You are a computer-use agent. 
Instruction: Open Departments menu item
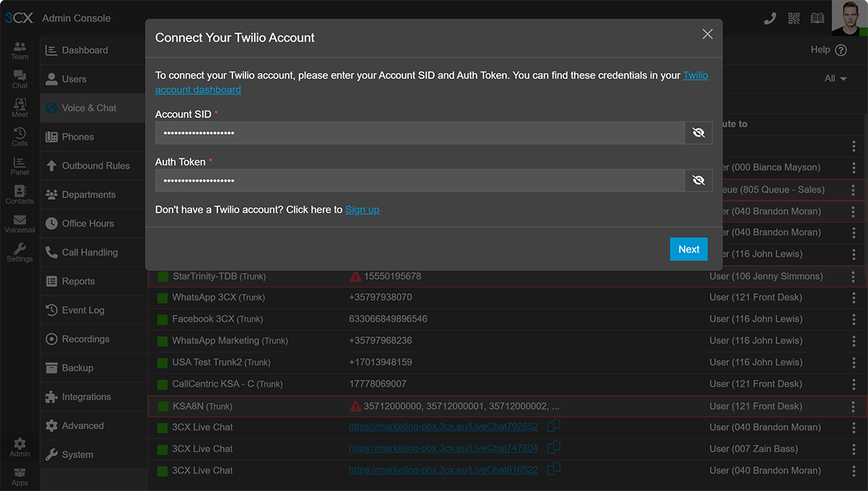(x=93, y=195)
